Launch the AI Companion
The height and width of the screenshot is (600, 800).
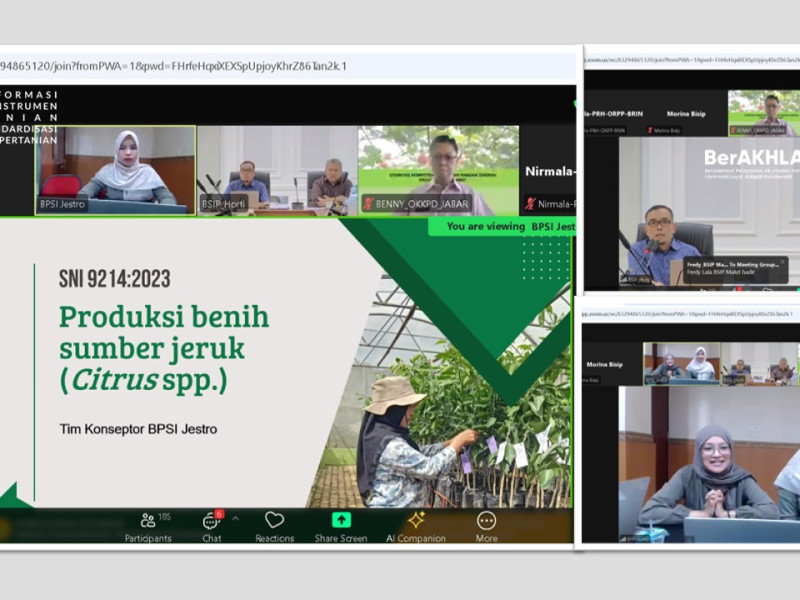(x=416, y=526)
